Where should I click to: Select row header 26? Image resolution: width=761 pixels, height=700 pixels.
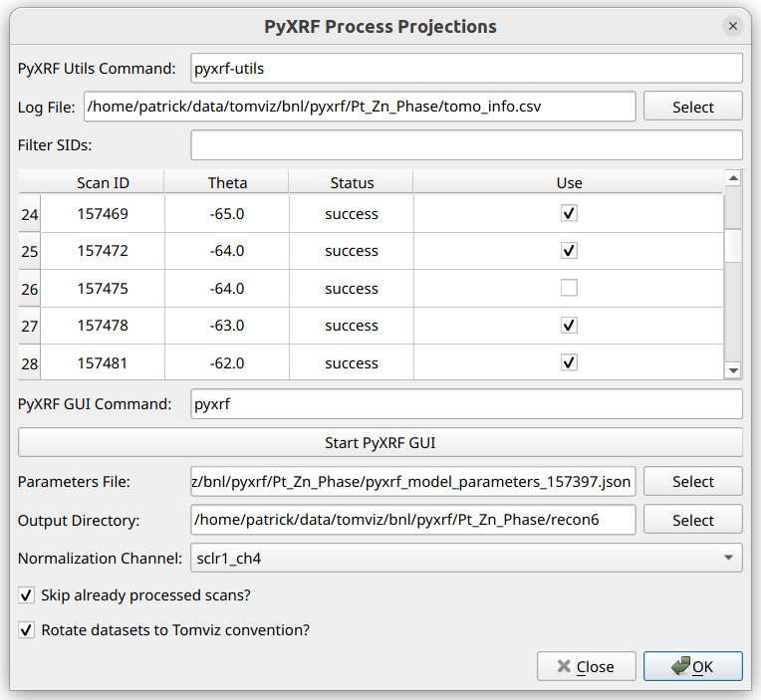(x=30, y=289)
